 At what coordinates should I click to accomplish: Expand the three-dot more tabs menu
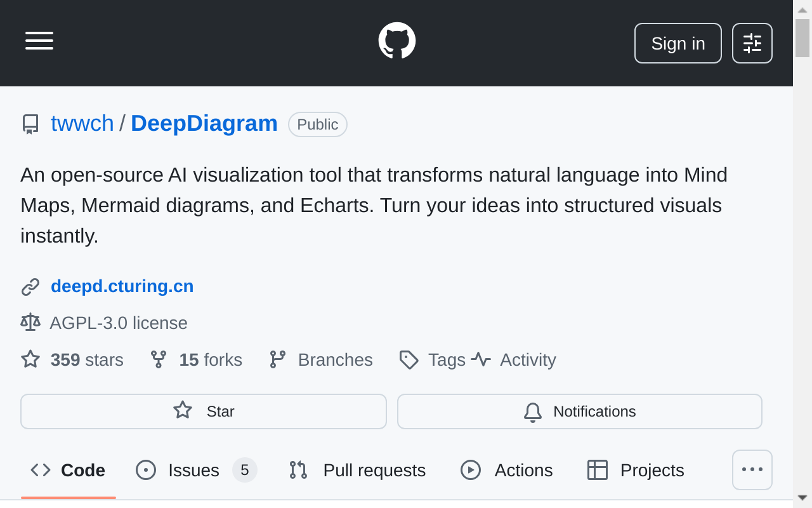(752, 470)
